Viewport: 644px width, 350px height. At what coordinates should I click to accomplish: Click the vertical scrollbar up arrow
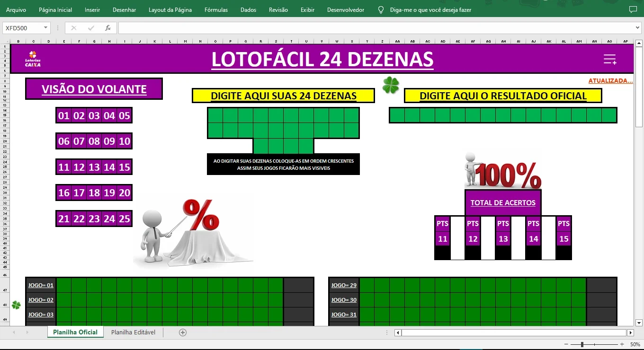point(639,42)
